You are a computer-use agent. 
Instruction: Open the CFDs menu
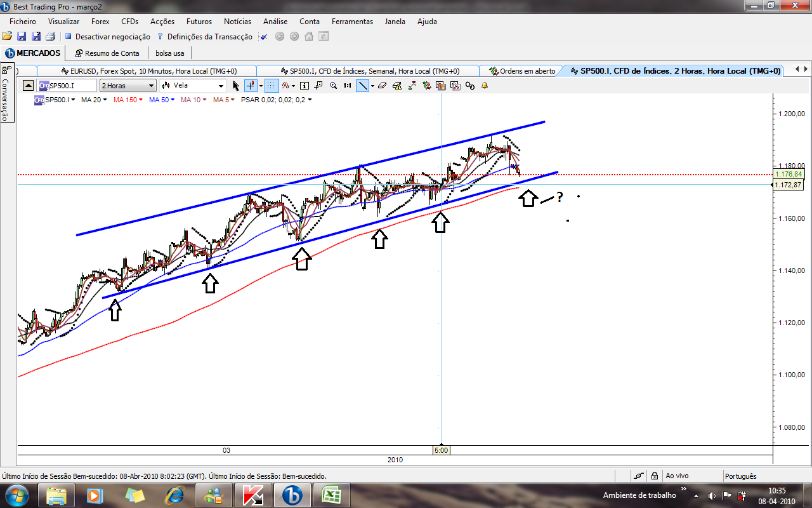(x=129, y=21)
